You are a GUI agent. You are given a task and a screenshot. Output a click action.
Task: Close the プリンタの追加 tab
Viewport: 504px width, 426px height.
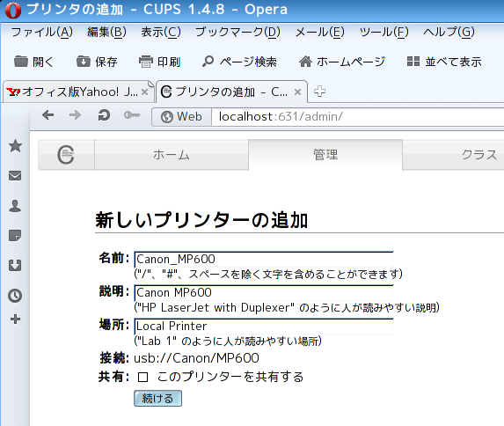coord(297,92)
